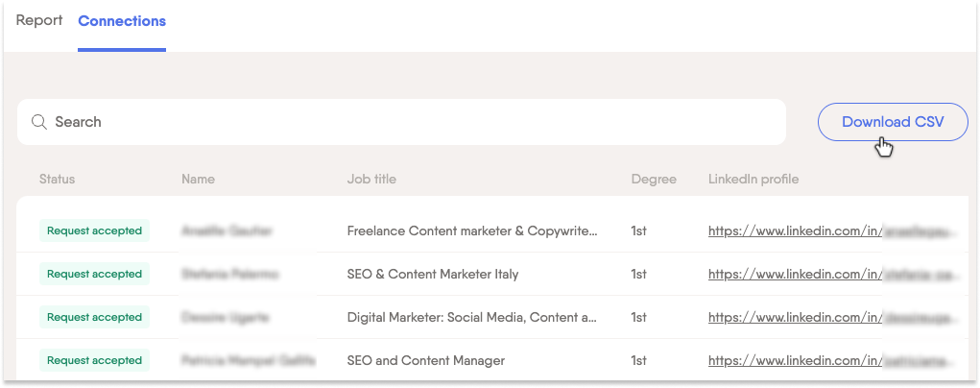
Task: Open LinkedIn profile link of Freelance Content marketer
Action: click(832, 230)
